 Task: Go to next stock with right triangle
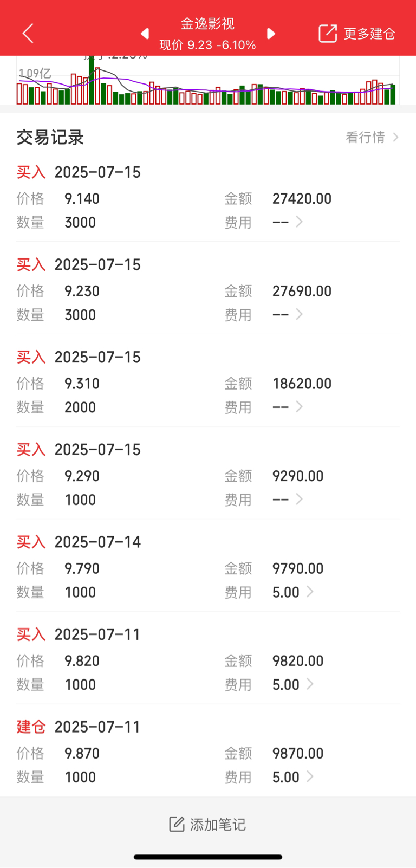pos(271,34)
